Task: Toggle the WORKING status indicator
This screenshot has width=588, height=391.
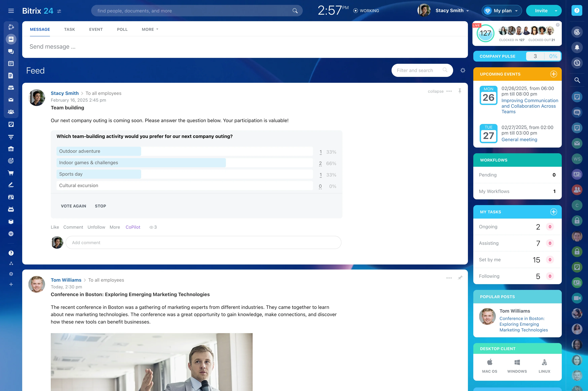Action: click(x=366, y=11)
